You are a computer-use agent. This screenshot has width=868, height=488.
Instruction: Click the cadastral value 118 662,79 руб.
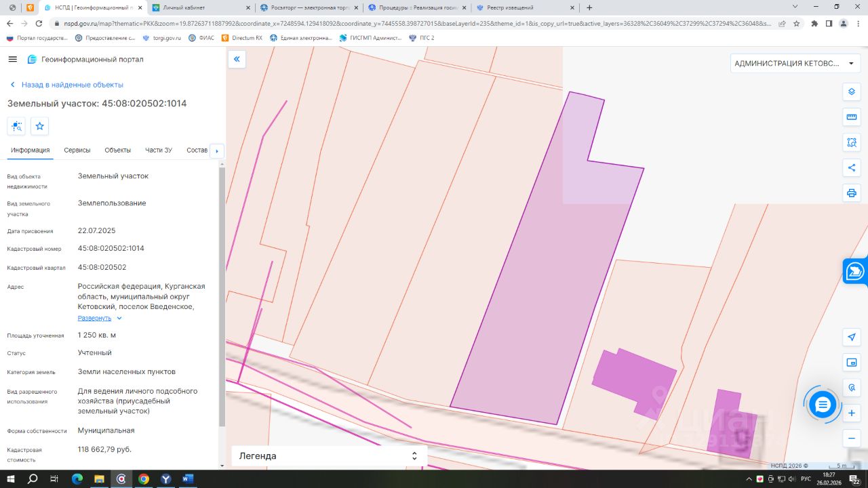click(105, 449)
